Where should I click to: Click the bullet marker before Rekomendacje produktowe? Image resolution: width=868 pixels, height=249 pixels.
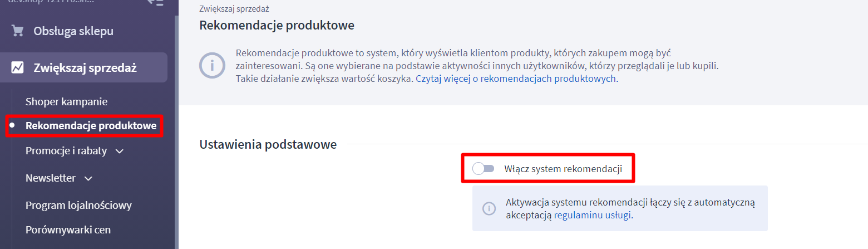click(12, 125)
